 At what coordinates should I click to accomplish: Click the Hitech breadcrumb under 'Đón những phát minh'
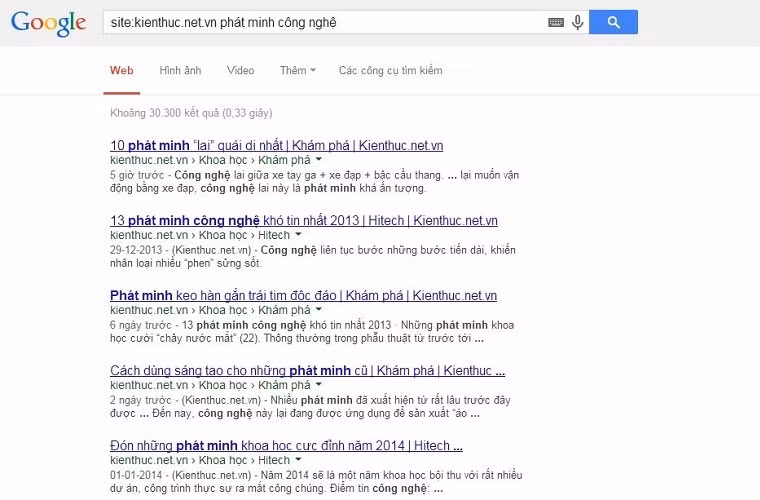pos(273,460)
